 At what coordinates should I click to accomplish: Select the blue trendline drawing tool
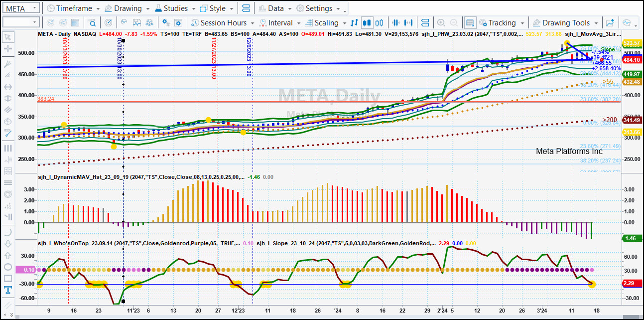pos(8,133)
